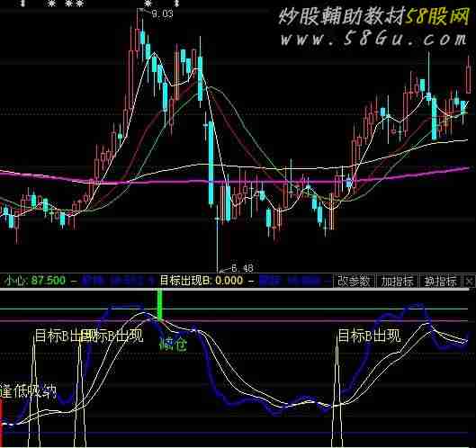Select 换指标 to switch indicator
The width and height of the screenshot is (476, 448).
[x=441, y=281]
